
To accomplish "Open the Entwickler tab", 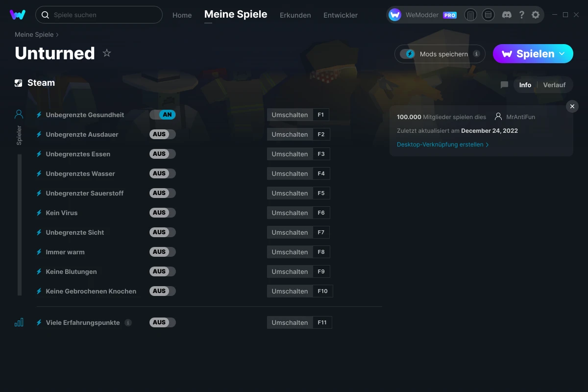I will coord(341,15).
